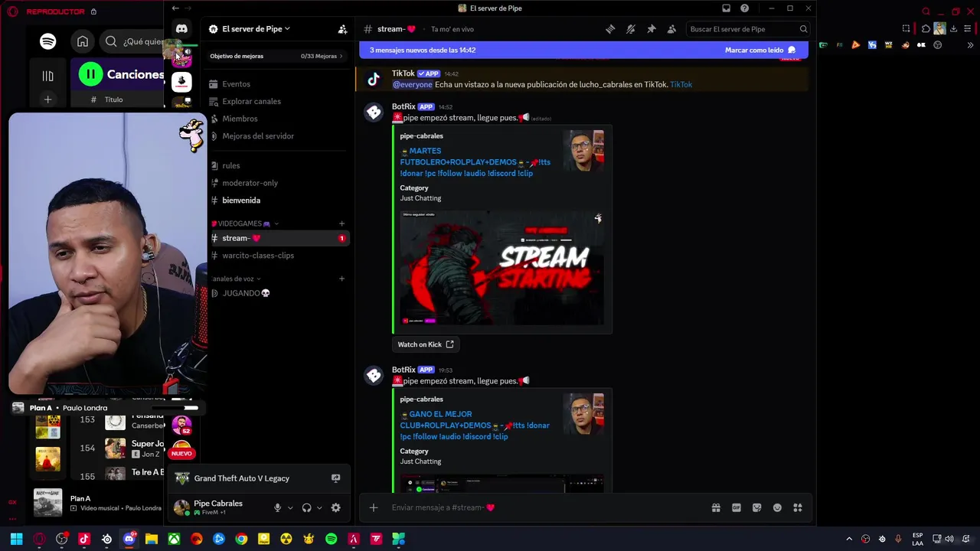
Task: Click Stream Starting preview image
Action: (501, 268)
